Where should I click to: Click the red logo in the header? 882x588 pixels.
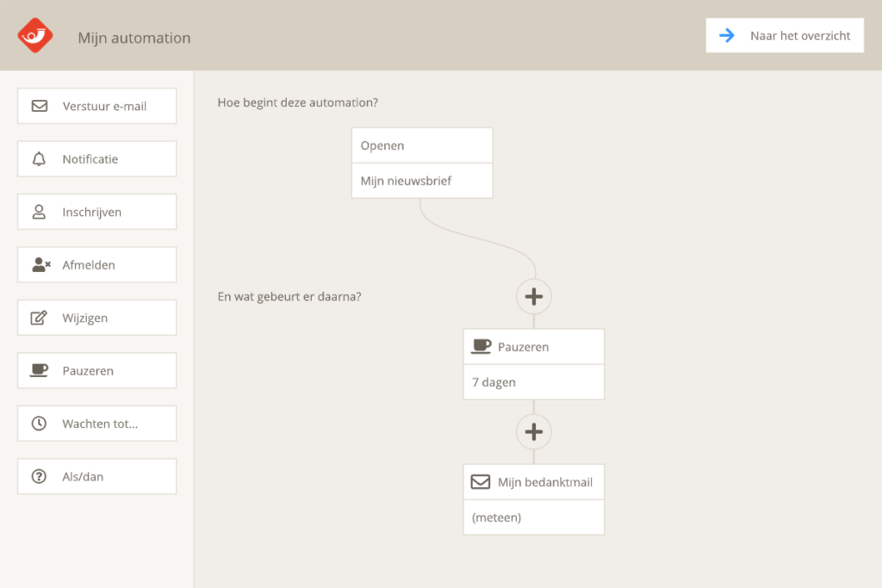[35, 36]
